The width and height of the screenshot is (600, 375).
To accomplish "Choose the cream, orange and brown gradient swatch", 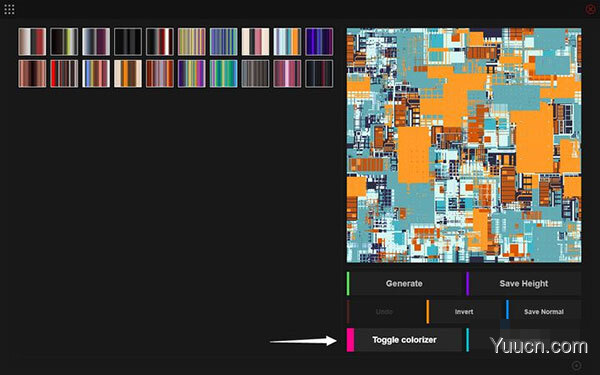I will coord(128,73).
